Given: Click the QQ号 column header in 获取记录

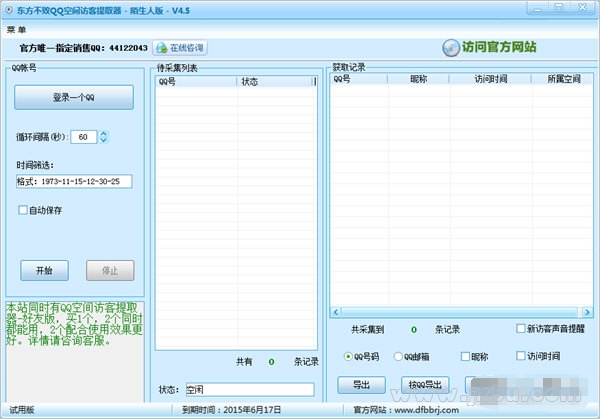Looking at the screenshot, I should tap(359, 79).
